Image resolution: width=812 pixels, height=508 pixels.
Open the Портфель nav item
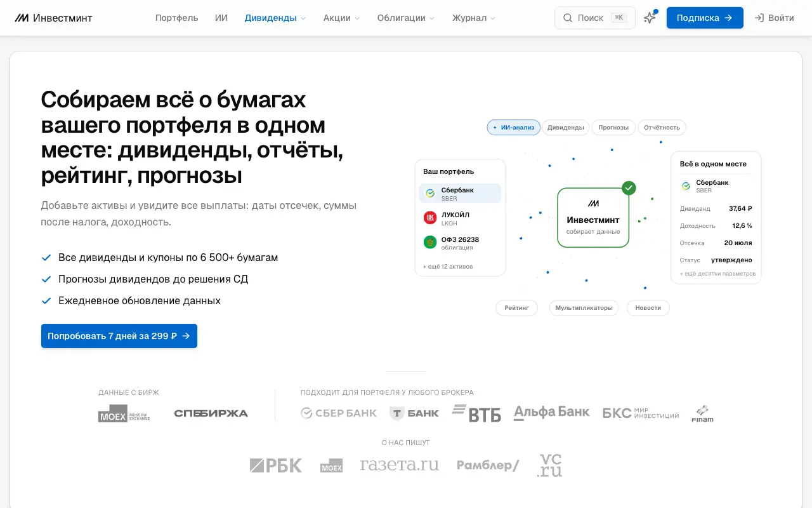click(x=176, y=18)
